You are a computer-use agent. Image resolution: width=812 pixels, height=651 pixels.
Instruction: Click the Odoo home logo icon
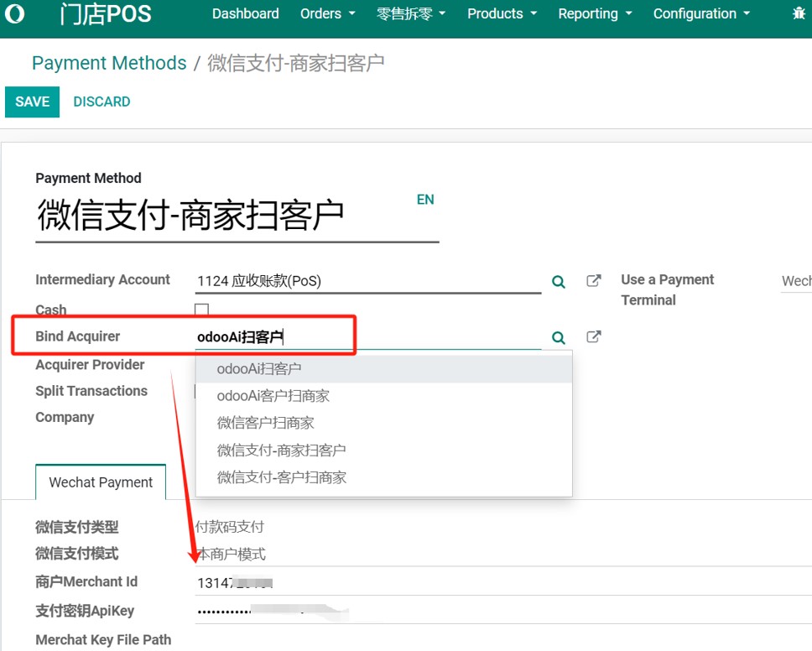pyautogui.click(x=14, y=13)
